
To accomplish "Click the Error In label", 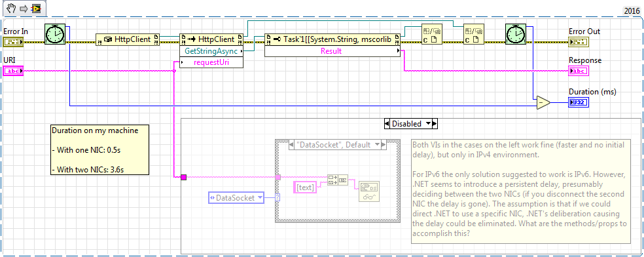I will (x=16, y=31).
